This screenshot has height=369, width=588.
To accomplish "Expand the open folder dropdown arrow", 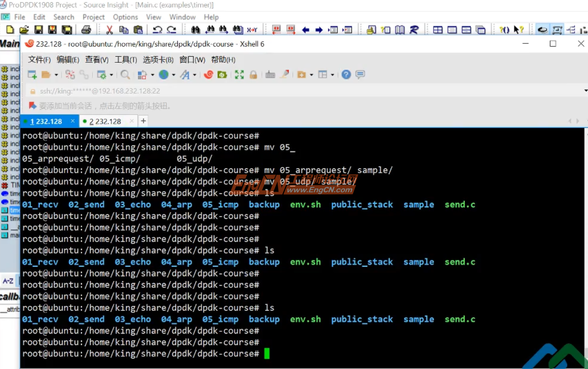I will [x=56, y=75].
